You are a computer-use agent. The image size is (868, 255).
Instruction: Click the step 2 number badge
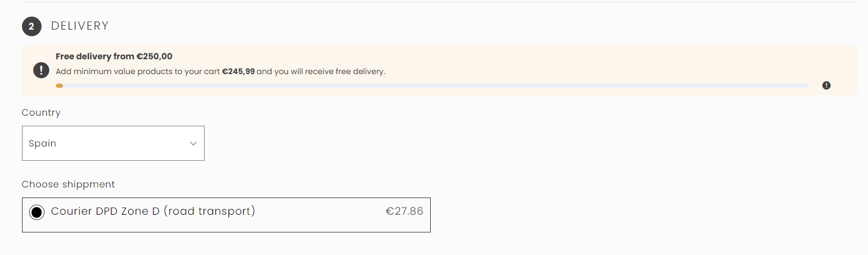point(31,27)
